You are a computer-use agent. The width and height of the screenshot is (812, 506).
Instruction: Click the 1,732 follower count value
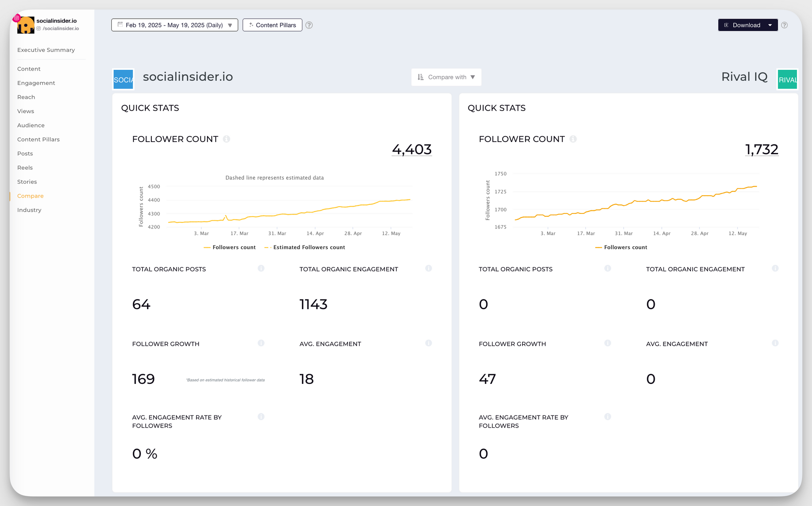762,149
